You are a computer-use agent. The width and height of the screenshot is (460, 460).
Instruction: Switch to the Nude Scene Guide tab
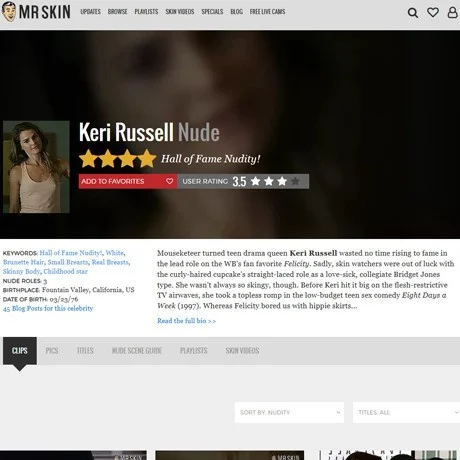click(137, 351)
